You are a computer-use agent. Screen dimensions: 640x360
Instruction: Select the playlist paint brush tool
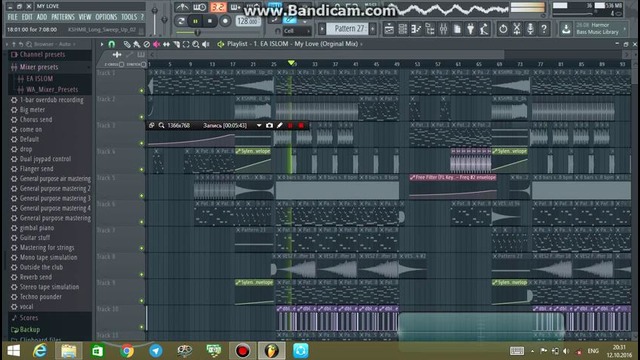point(137,44)
